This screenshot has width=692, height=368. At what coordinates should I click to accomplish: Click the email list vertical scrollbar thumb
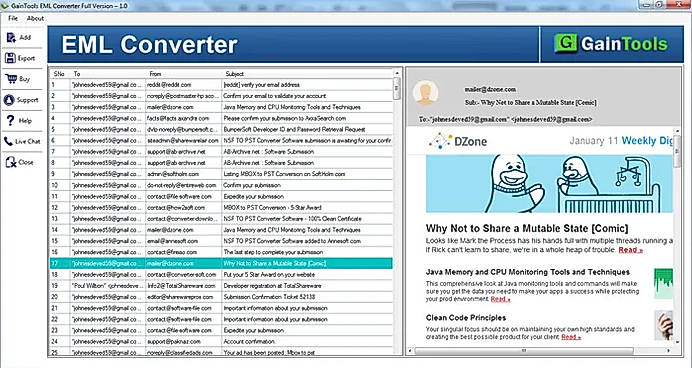click(x=397, y=88)
